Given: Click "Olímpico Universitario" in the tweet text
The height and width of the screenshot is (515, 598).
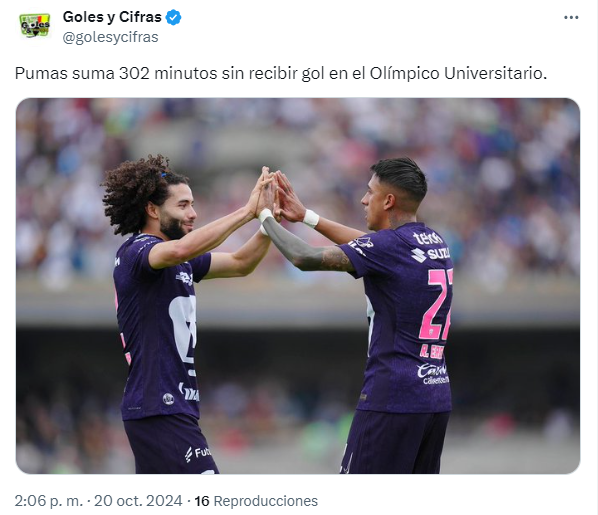Looking at the screenshot, I should [x=456, y=74].
